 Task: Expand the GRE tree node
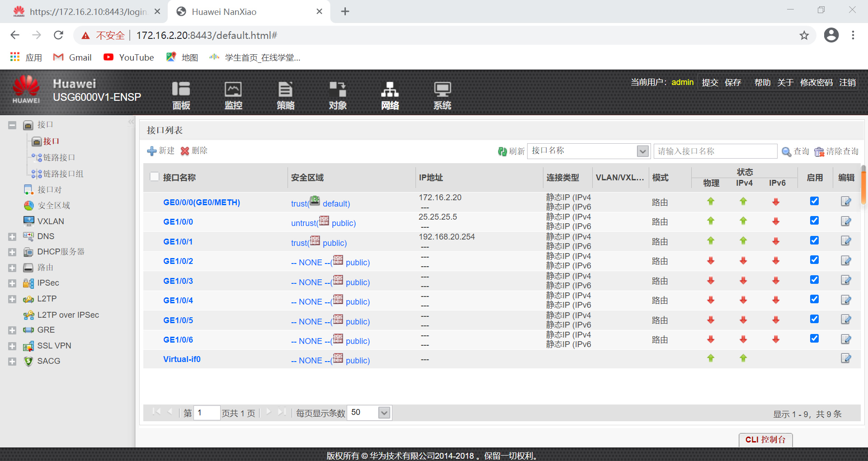pyautogui.click(x=12, y=330)
